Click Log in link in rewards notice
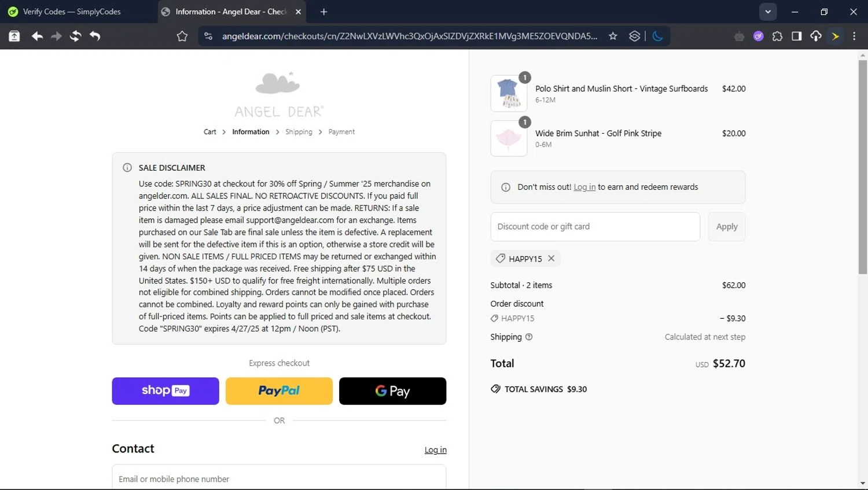The width and height of the screenshot is (868, 490). [x=584, y=187]
